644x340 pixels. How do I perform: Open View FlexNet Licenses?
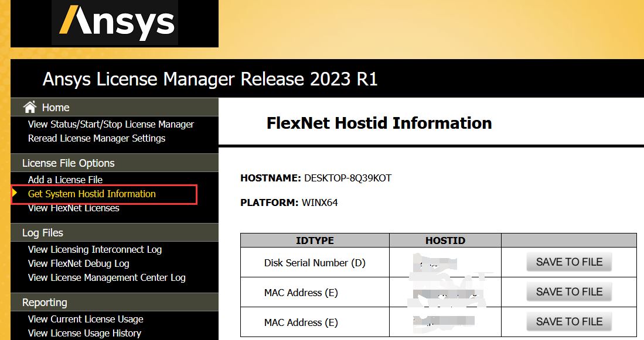(x=73, y=208)
